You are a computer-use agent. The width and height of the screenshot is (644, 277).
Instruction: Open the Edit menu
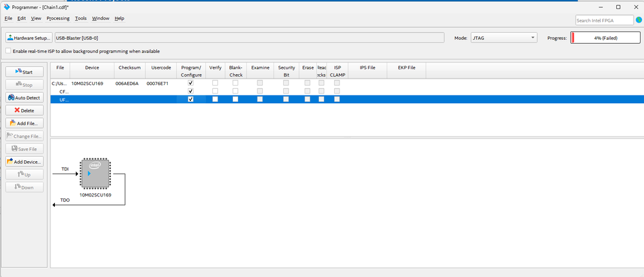[21, 19]
